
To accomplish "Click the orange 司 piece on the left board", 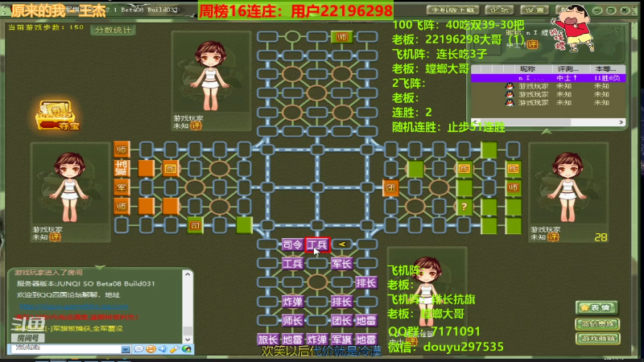I will 195,225.
